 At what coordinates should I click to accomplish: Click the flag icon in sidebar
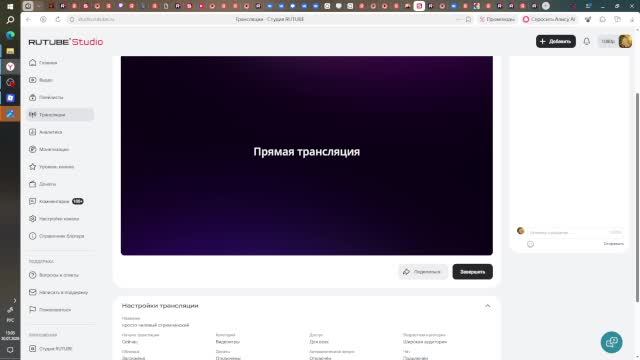[33, 309]
